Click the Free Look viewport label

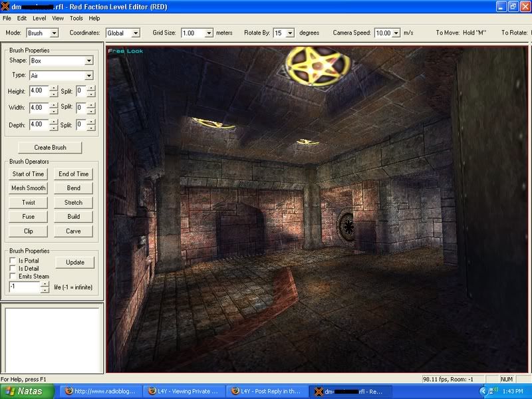point(126,51)
